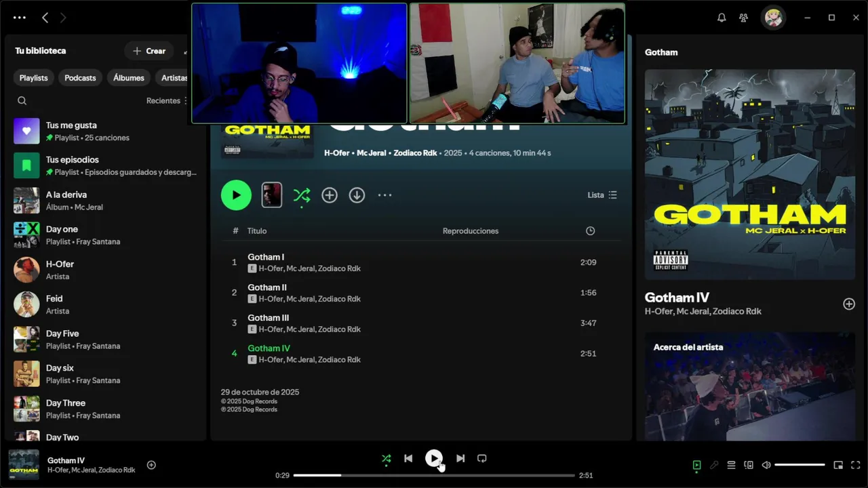Select the Playlists filter chip
Image resolution: width=868 pixels, height=488 pixels.
coord(33,78)
